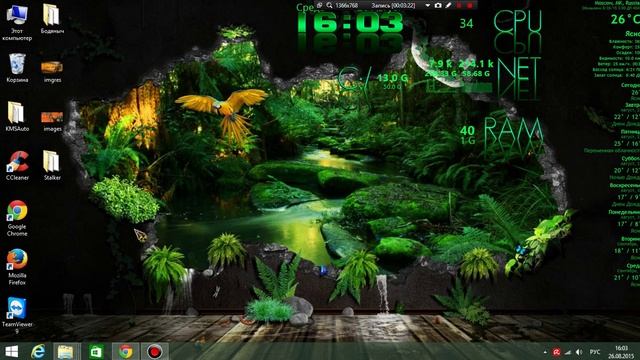Open the network signal tray icon
Screen dimensions: 640x360
[x=568, y=352]
